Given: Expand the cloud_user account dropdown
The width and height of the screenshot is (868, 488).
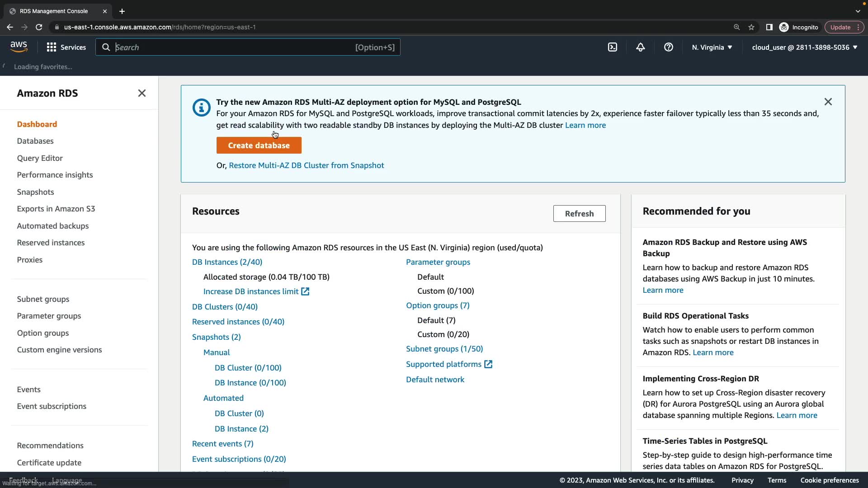Looking at the screenshot, I should (x=804, y=47).
